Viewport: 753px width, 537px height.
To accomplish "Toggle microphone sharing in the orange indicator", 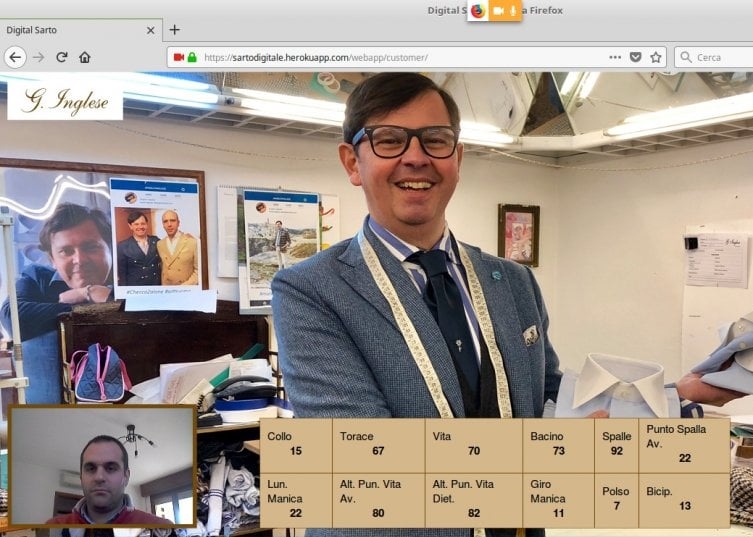I will point(514,11).
